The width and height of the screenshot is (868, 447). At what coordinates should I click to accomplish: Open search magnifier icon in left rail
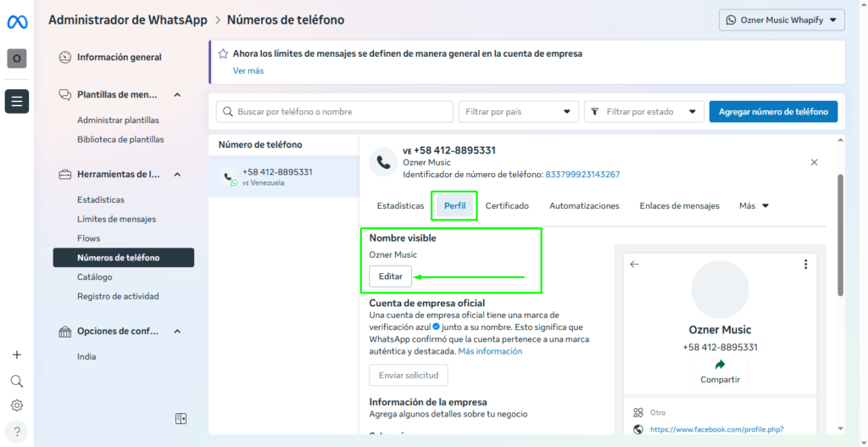17,381
